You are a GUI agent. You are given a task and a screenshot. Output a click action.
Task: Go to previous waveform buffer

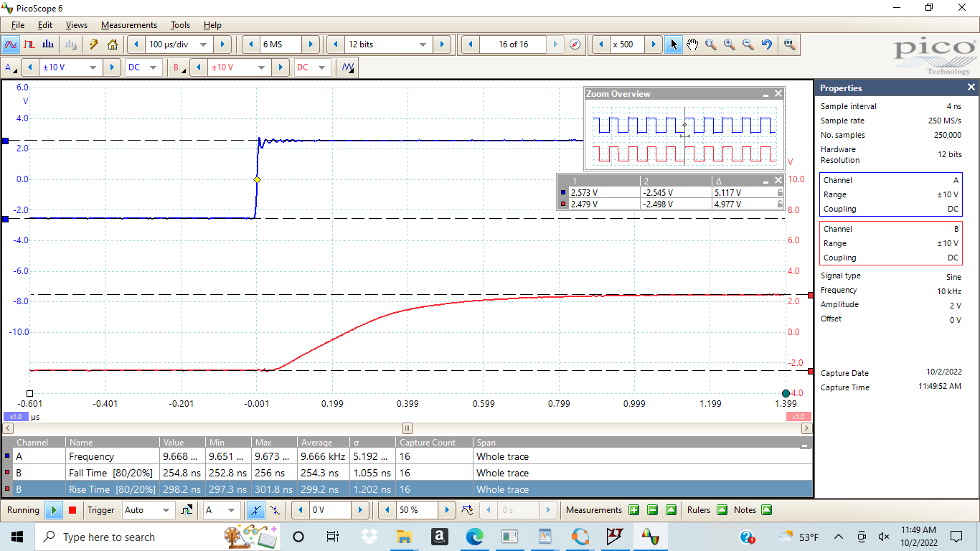click(470, 44)
